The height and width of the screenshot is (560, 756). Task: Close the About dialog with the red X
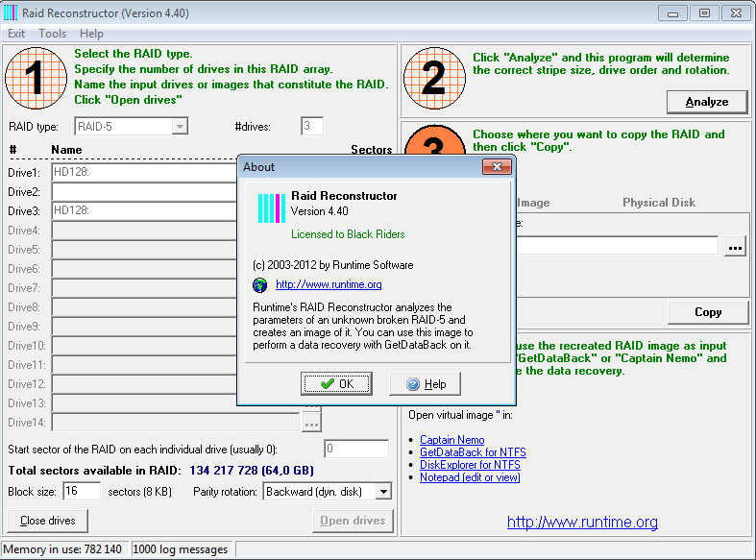coord(497,167)
